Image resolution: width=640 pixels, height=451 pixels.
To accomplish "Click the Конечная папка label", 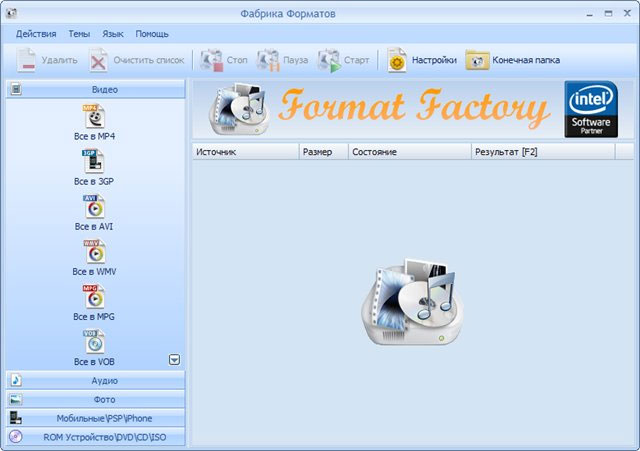I will coord(526,60).
